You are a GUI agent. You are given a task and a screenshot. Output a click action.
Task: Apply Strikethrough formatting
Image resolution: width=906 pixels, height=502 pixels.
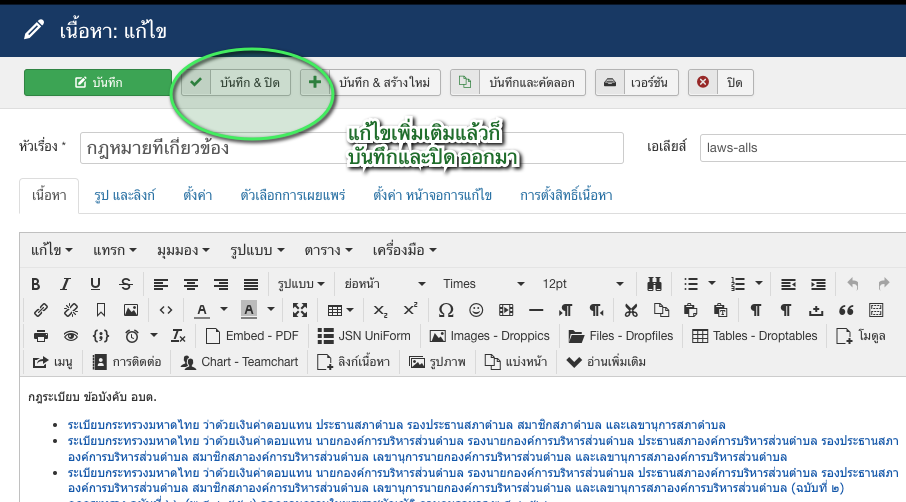[x=125, y=284]
